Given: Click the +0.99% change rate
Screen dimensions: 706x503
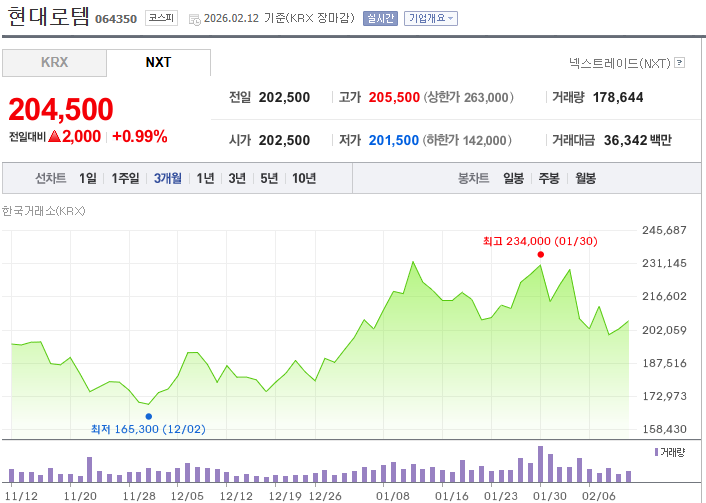Looking at the screenshot, I should tap(140, 136).
